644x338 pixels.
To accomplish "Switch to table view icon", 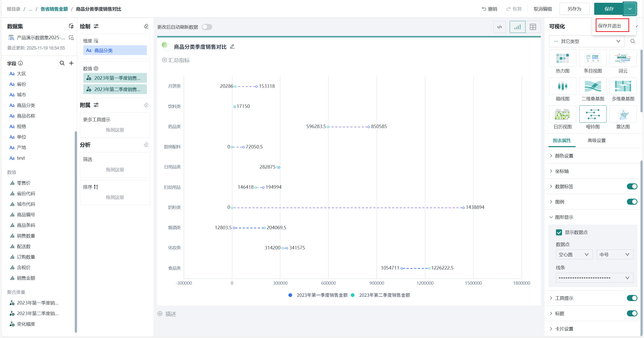I will tap(533, 27).
